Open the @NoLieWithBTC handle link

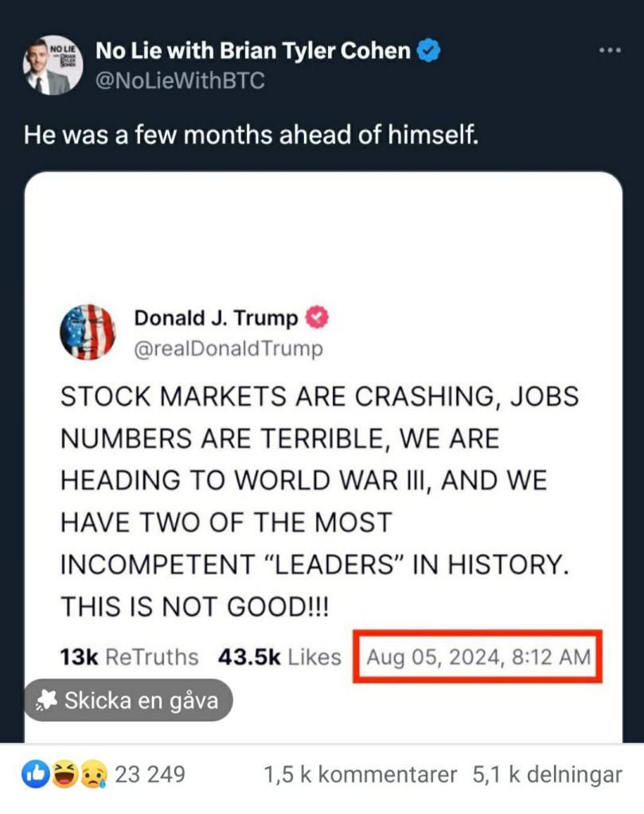tap(180, 80)
